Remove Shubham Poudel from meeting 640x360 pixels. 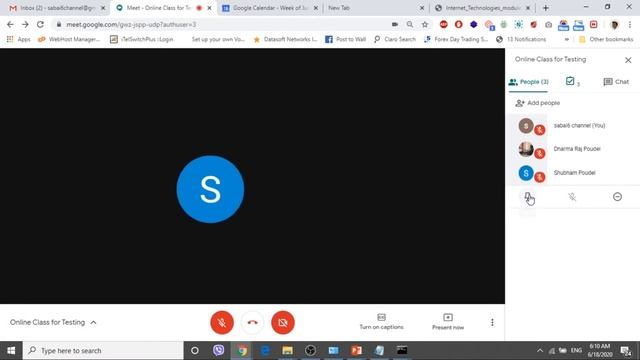[617, 197]
